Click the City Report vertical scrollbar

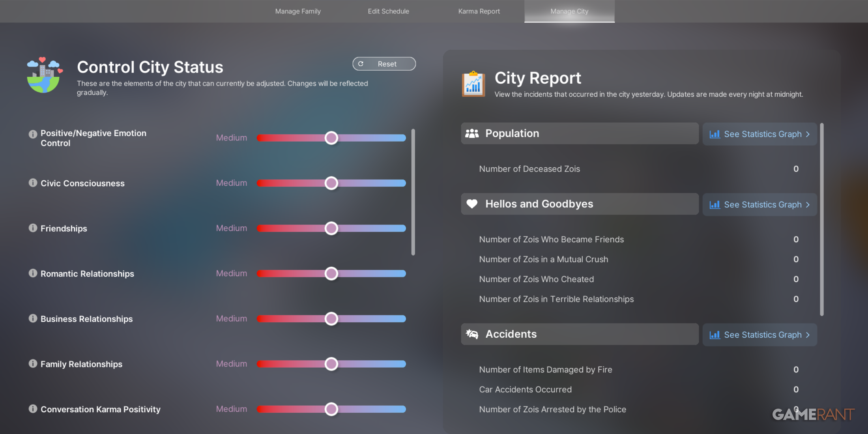pyautogui.click(x=822, y=219)
